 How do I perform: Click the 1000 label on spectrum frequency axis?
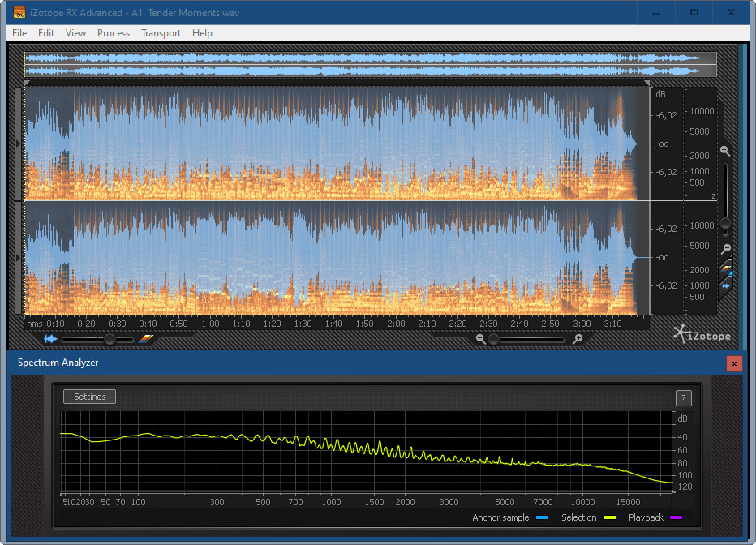331,502
